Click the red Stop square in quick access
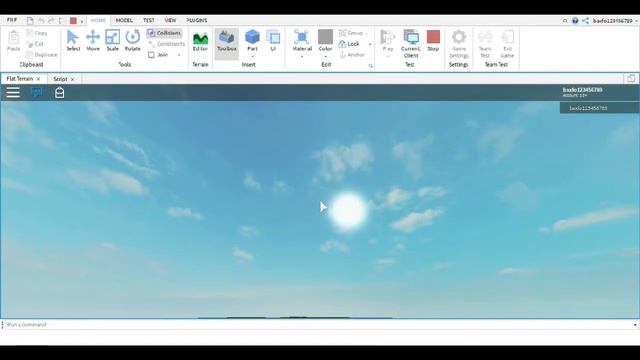The width and height of the screenshot is (640, 360). tap(73, 20)
